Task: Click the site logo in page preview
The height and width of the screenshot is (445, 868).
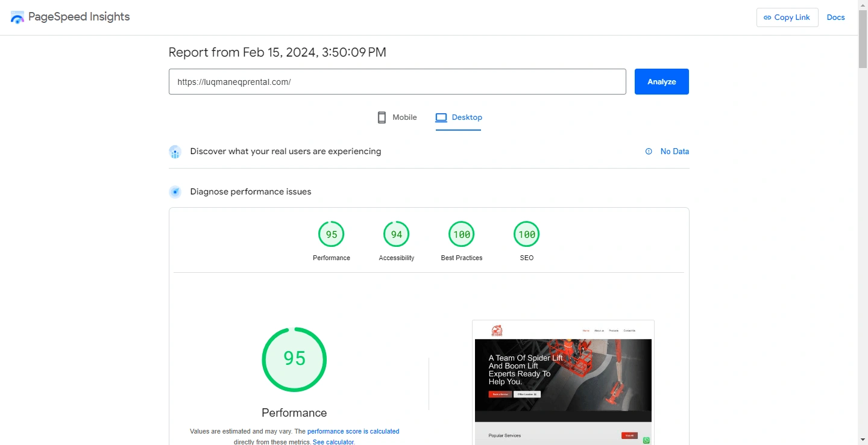Action: pos(497,331)
